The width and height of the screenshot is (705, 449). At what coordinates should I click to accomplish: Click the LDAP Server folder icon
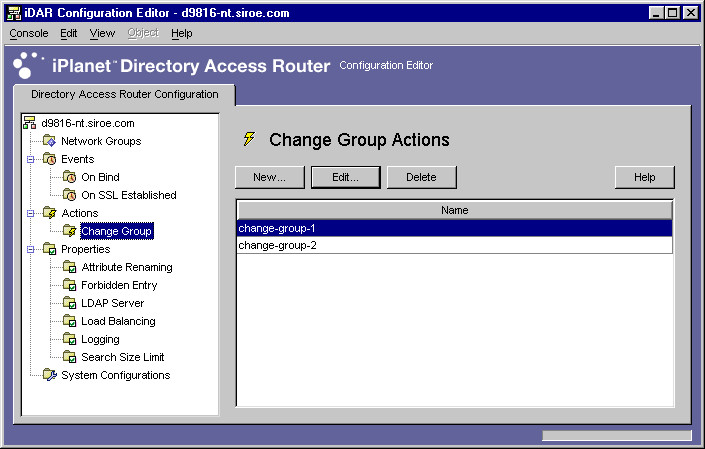(x=70, y=302)
